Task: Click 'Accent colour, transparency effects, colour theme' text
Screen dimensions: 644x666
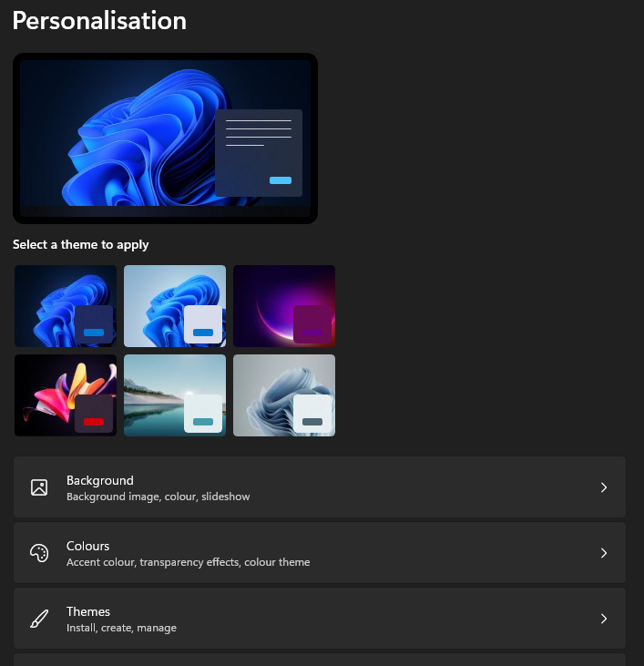Action: click(188, 562)
